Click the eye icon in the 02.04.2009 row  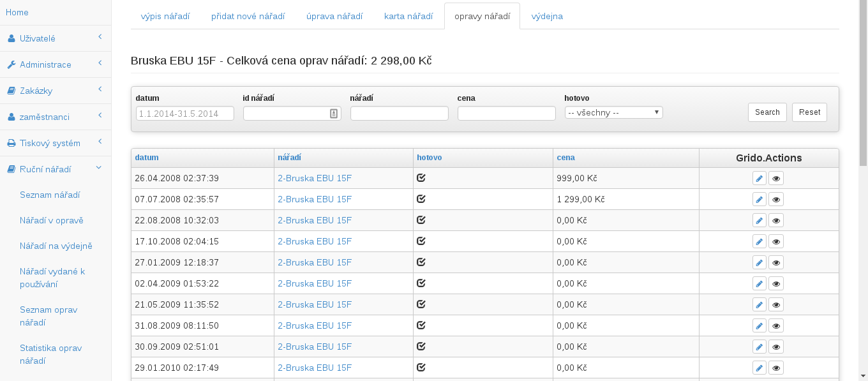tap(776, 284)
